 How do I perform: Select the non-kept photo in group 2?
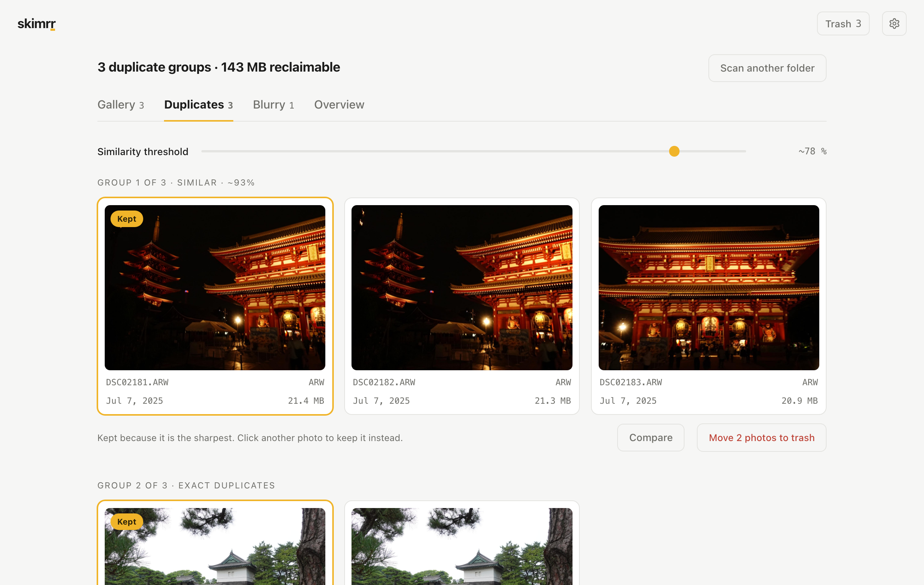pyautogui.click(x=462, y=547)
